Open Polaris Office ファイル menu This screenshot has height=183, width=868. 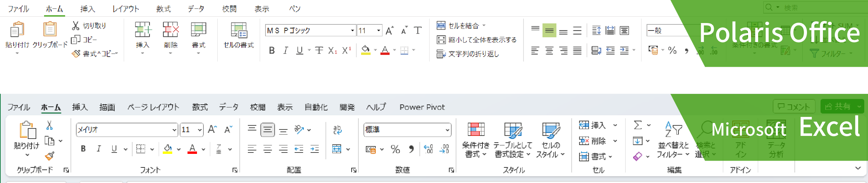(x=19, y=9)
